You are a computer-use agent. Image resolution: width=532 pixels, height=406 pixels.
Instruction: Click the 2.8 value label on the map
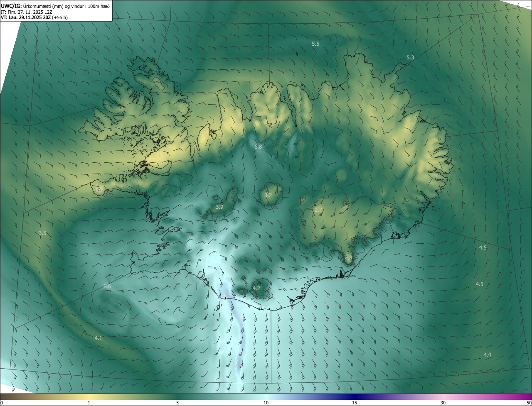coord(348,257)
